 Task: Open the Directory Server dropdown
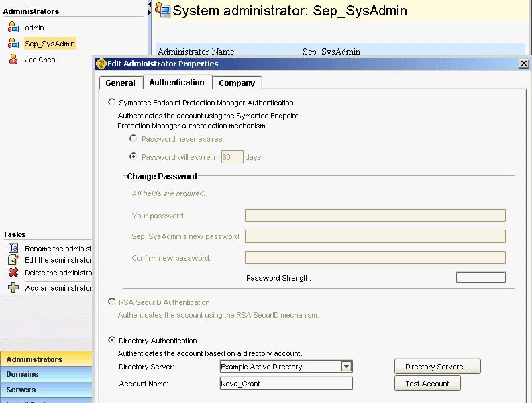point(346,367)
